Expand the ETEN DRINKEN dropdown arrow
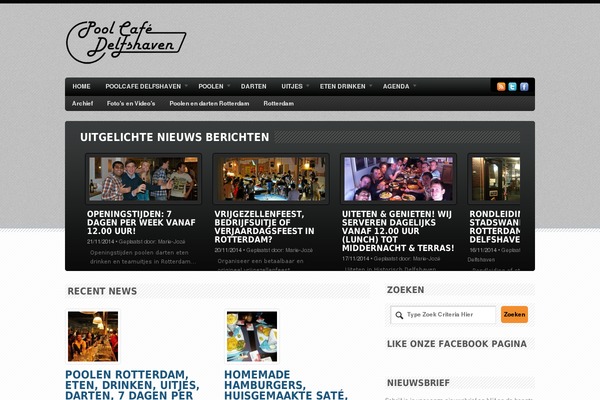The image size is (600, 400). pos(371,86)
